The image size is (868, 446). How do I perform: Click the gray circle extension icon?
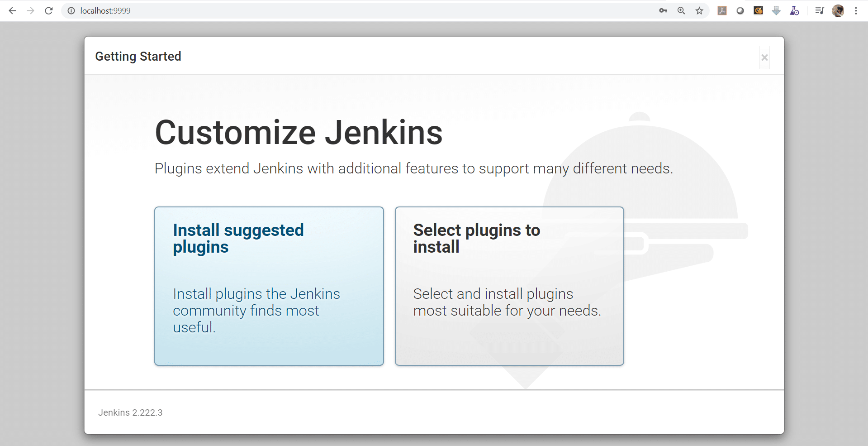[740, 11]
